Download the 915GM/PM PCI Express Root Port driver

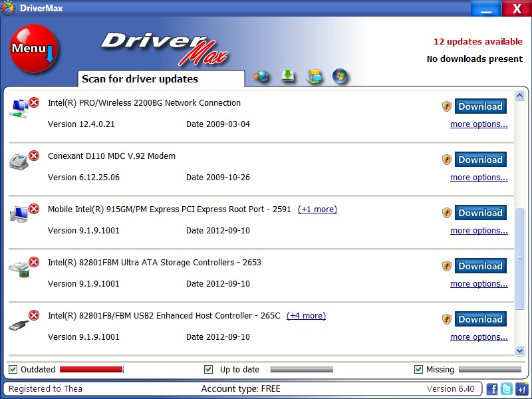(480, 213)
